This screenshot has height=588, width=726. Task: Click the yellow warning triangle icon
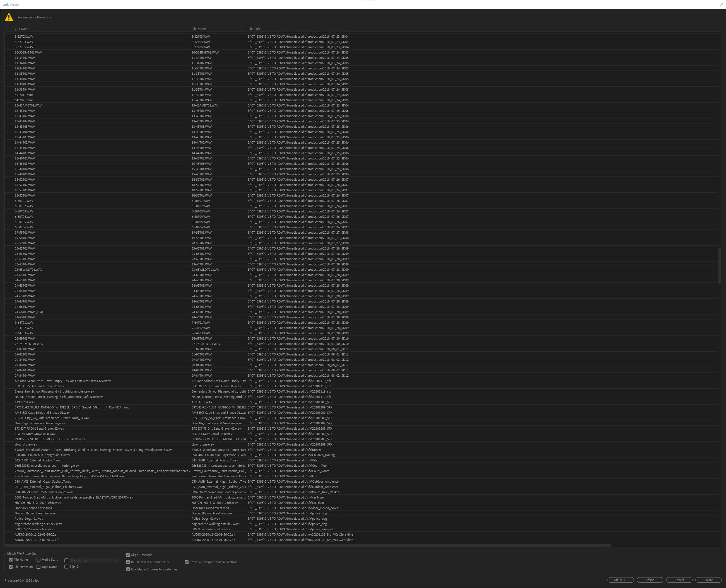[9, 17]
